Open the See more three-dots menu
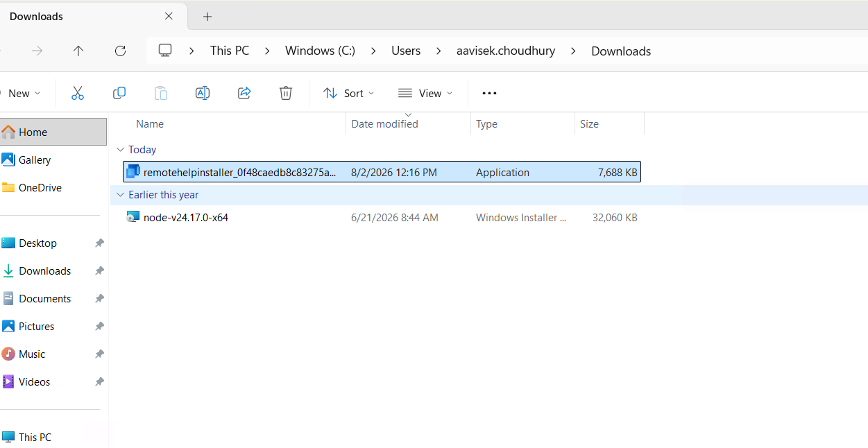This screenshot has height=448, width=868. click(x=489, y=93)
